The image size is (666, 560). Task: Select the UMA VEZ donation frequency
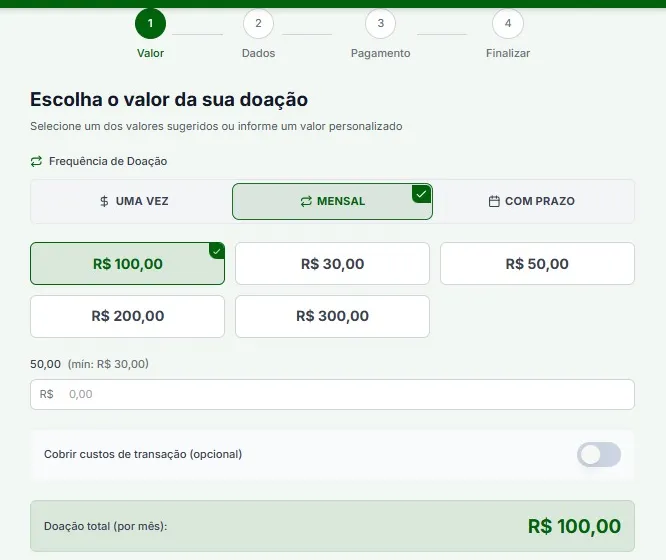[134, 201]
